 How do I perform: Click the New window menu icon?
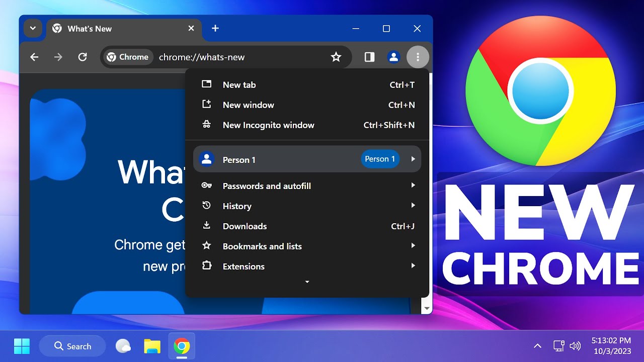click(x=206, y=104)
